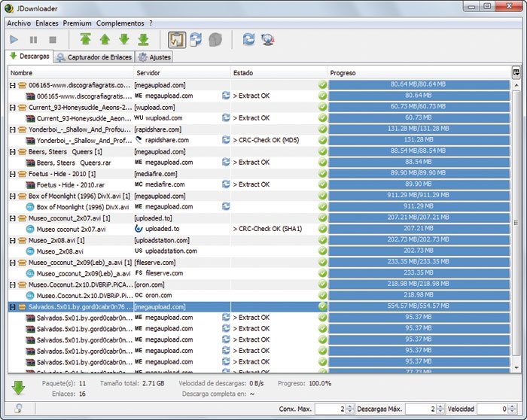This screenshot has height=420, width=527.
Task: Collapse the Museo_coconut_2x07.avi [1] package
Action: (x=13, y=218)
